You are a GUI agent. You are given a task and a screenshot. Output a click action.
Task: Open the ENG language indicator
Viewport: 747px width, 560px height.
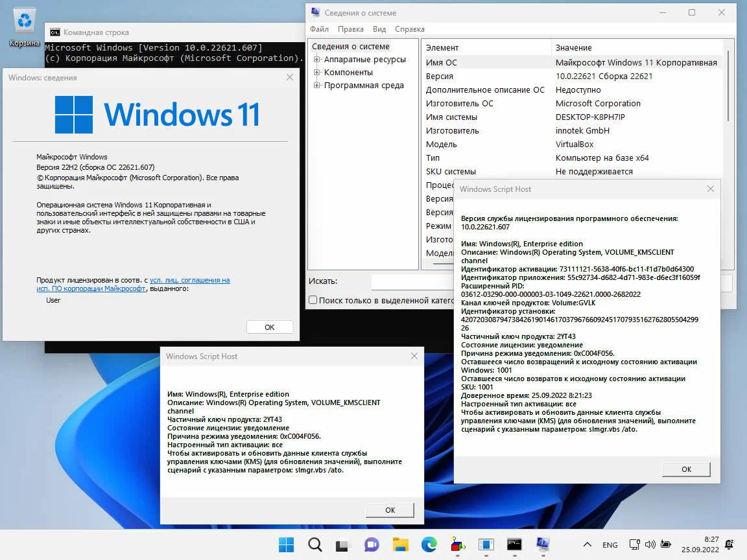click(x=610, y=544)
